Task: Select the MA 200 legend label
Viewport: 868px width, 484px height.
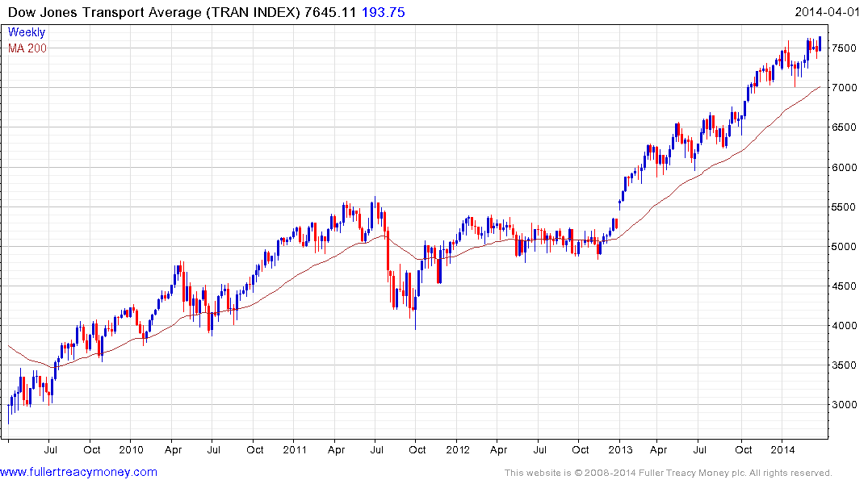Action: 27,48
